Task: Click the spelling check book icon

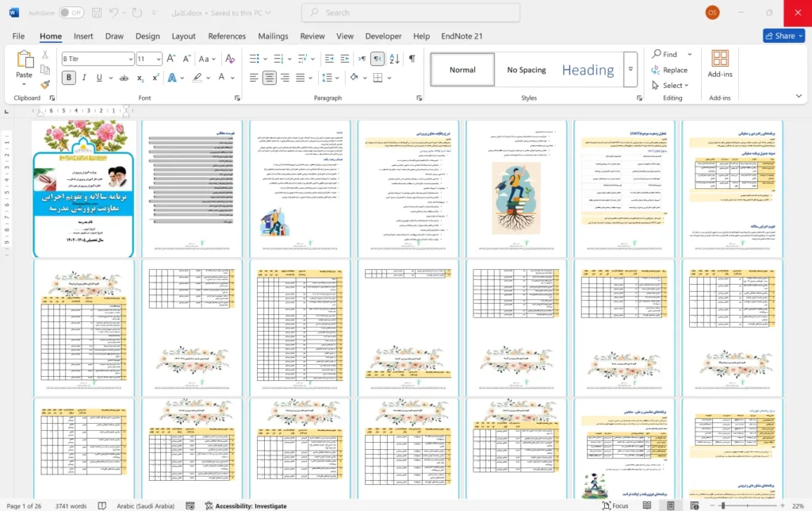Action: coord(102,505)
